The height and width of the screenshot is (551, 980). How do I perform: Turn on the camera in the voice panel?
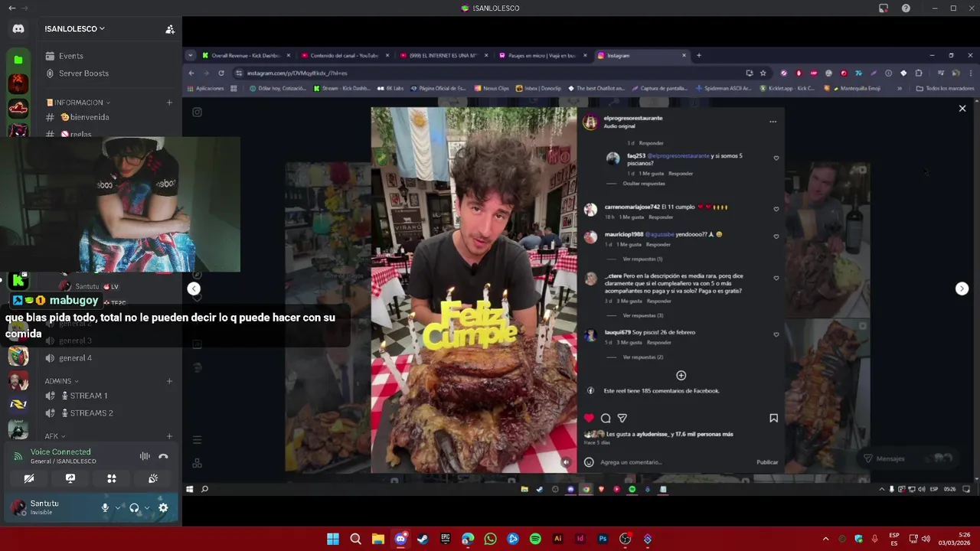point(29,478)
